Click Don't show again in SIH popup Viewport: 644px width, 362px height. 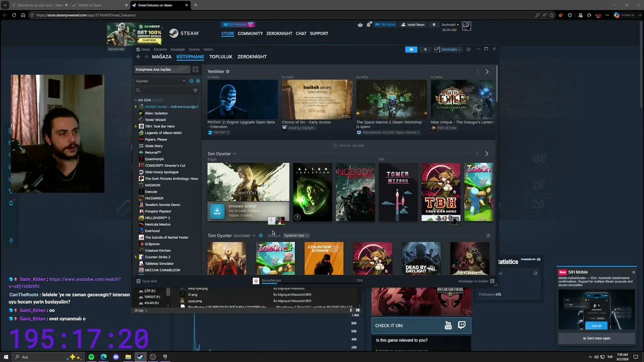(x=597, y=338)
